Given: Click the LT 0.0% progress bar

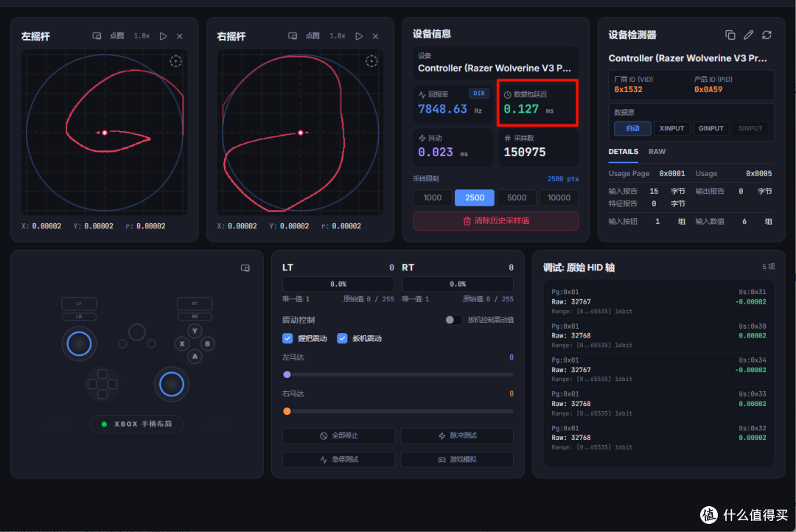Looking at the screenshot, I should 338,284.
